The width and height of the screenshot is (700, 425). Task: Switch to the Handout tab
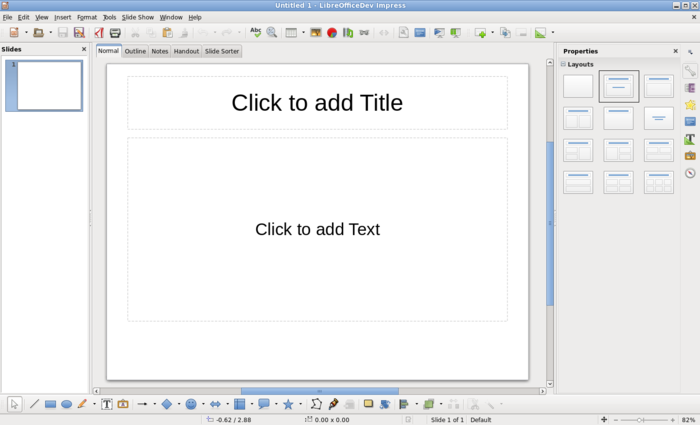186,51
